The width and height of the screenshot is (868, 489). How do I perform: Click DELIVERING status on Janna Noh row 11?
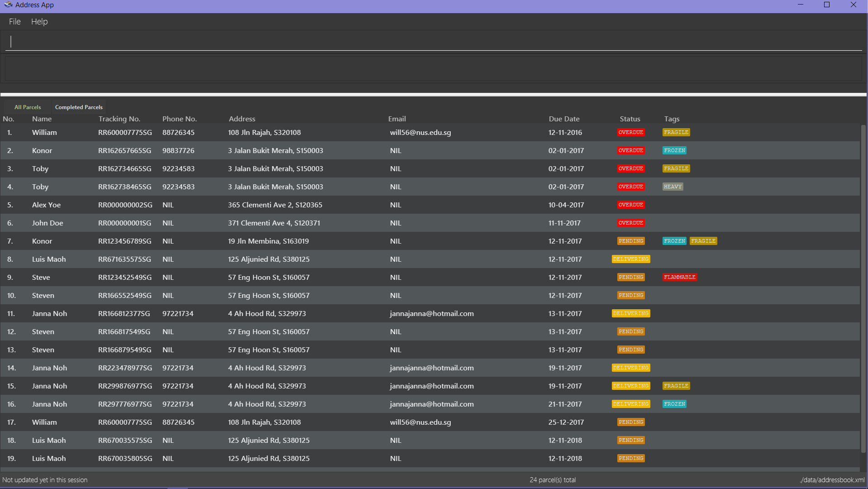[631, 314]
